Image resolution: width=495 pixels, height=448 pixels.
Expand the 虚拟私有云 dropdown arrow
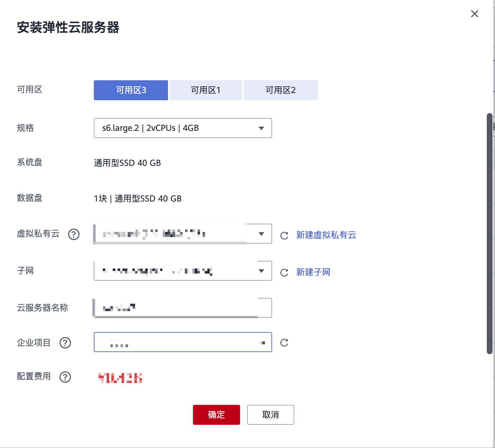pyautogui.click(x=261, y=234)
